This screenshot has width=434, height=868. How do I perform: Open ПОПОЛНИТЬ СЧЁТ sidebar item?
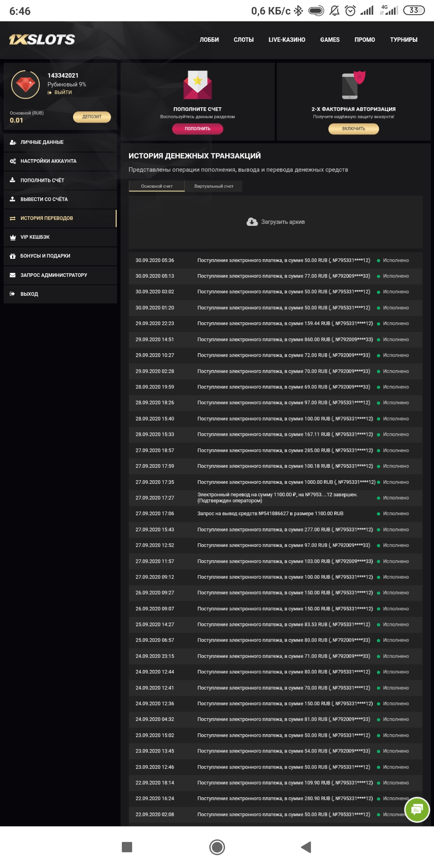tap(60, 180)
